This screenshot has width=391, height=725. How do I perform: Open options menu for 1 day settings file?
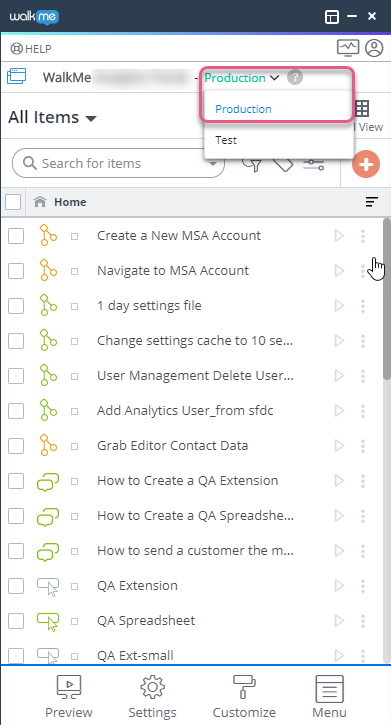(x=363, y=306)
